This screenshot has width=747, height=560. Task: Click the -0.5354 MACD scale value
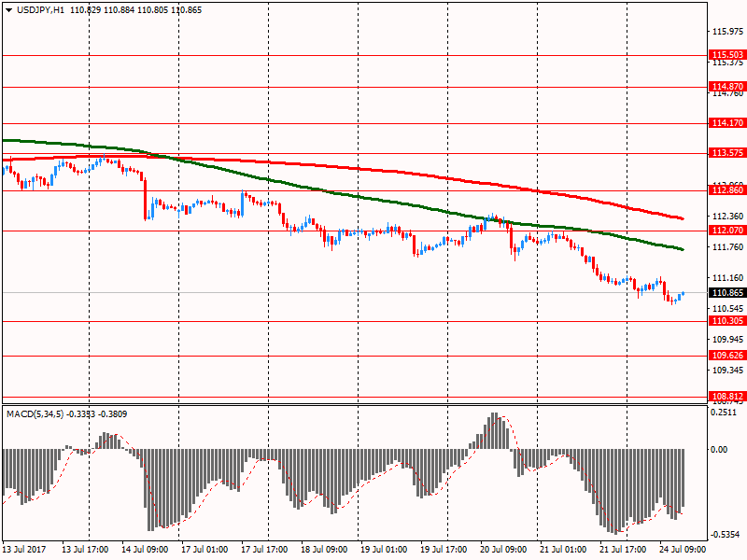(725, 535)
